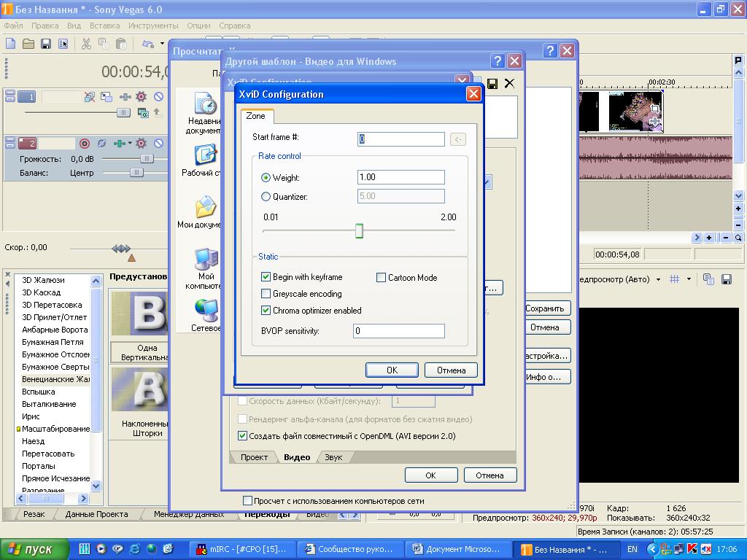Click the Weight slider handle
Screen dimensions: 747x560
pyautogui.click(x=359, y=231)
